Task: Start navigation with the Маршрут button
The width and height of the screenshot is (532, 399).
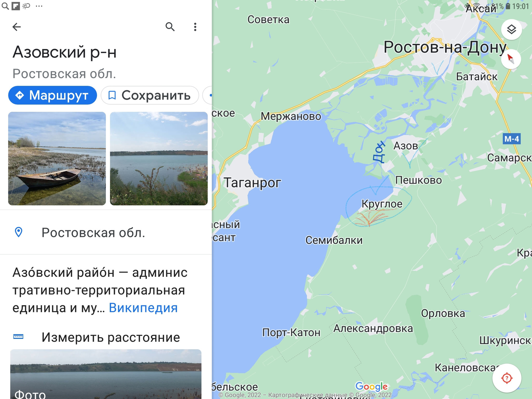Action: coord(53,95)
